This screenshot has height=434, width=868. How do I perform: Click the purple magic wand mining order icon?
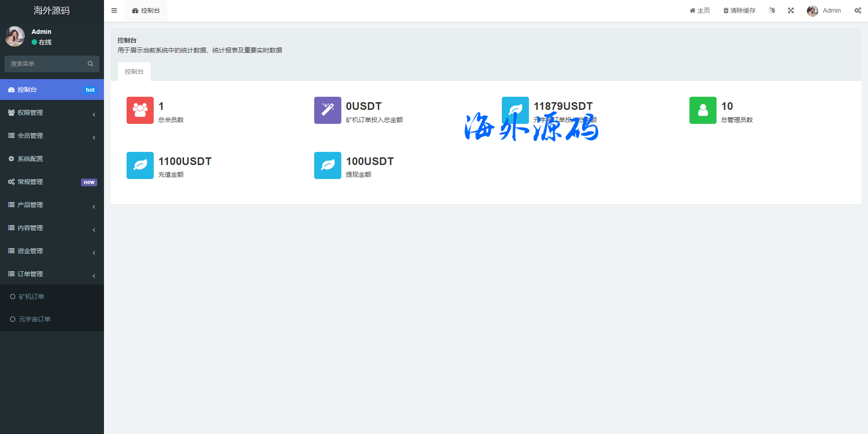(x=328, y=110)
